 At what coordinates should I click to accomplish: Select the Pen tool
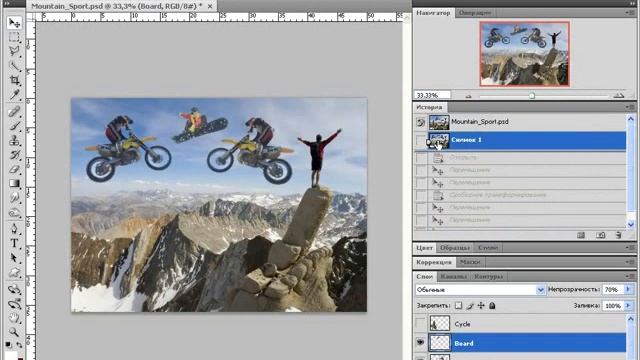pos(14,229)
